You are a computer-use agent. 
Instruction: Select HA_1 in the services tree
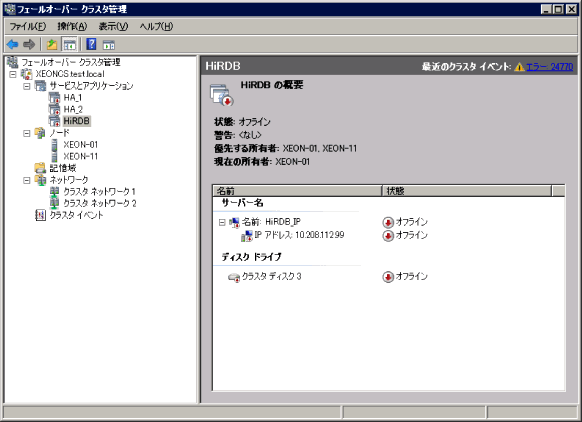(73, 98)
